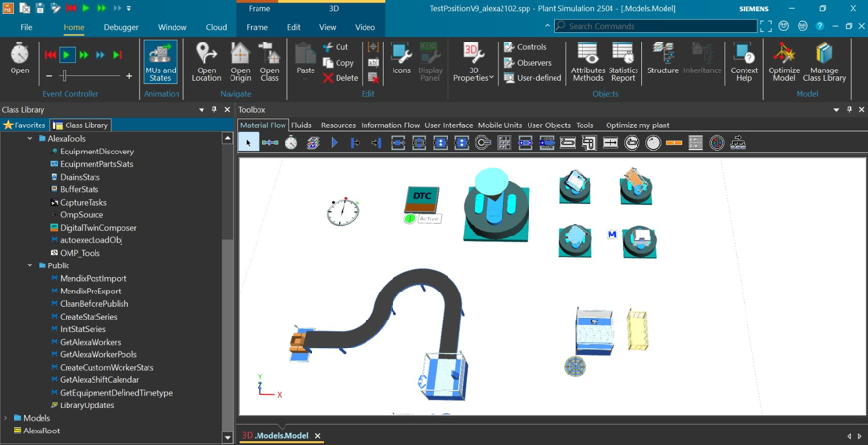
Task: Click the Cut button
Action: 336,47
